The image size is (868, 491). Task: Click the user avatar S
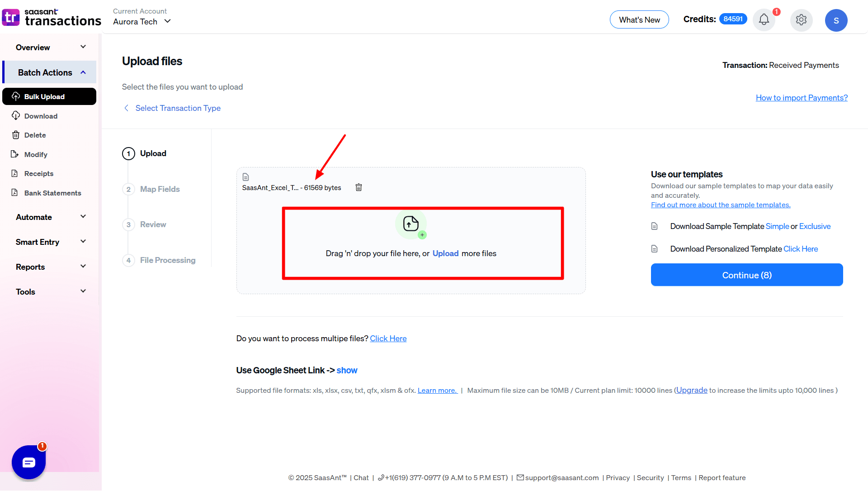(836, 20)
